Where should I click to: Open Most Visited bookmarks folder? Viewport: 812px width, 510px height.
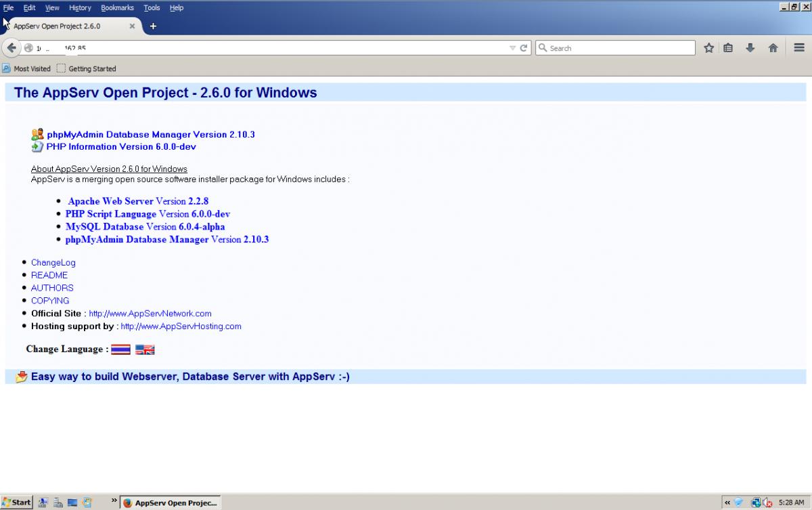[x=26, y=68]
